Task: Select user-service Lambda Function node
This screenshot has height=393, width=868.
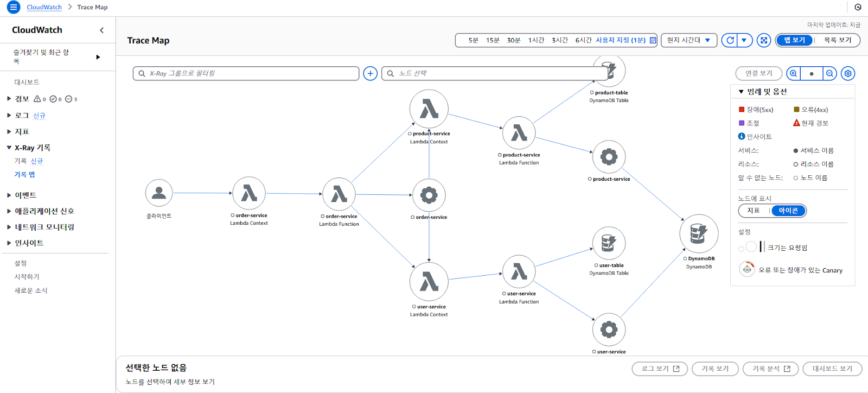Action: pos(519,272)
